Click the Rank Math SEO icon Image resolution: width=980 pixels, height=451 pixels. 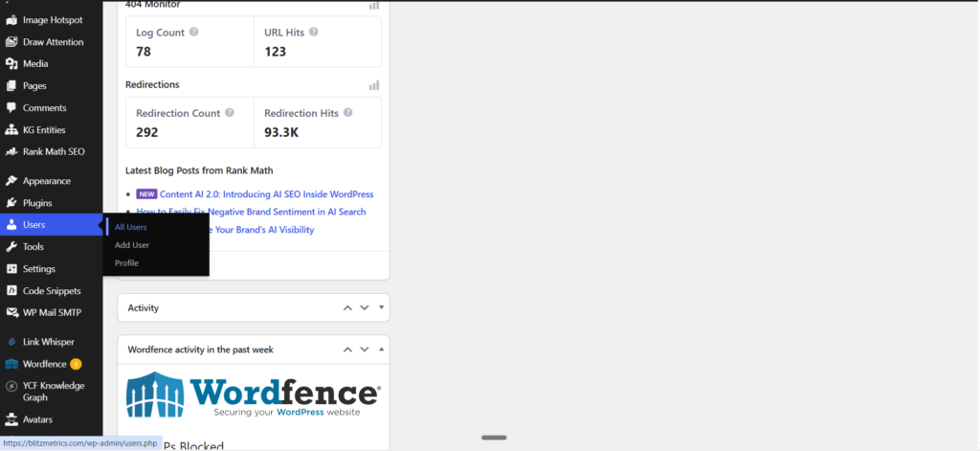(11, 152)
